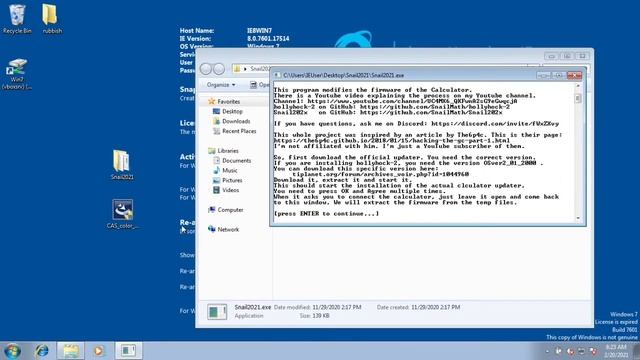This screenshot has height=360, width=640.
Task: Click the console window title bar icon
Action: (x=277, y=75)
